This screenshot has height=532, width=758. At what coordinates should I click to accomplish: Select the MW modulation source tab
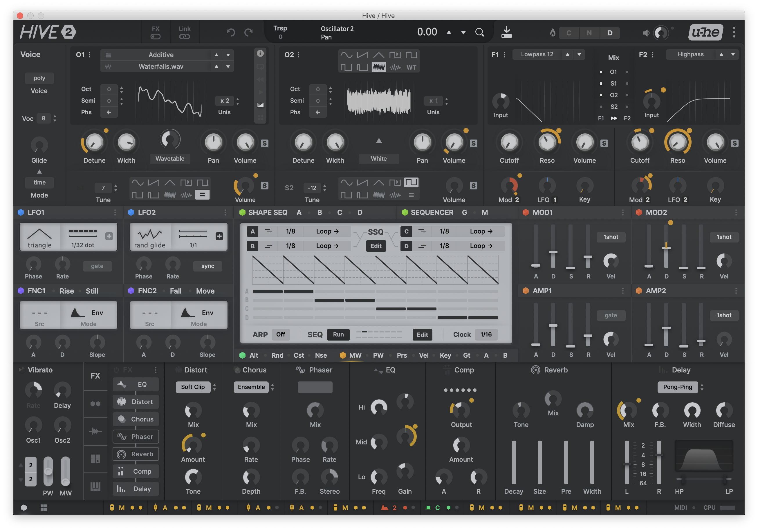355,355
